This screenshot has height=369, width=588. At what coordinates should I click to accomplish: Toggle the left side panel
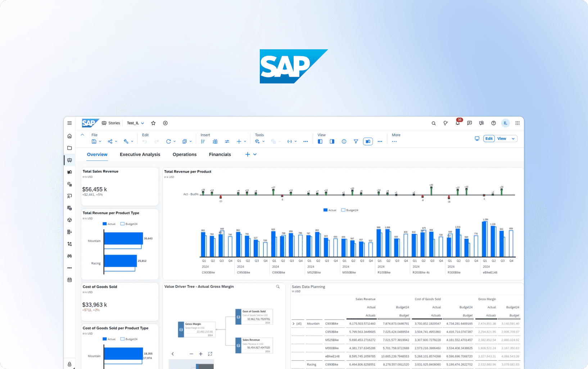click(320, 141)
